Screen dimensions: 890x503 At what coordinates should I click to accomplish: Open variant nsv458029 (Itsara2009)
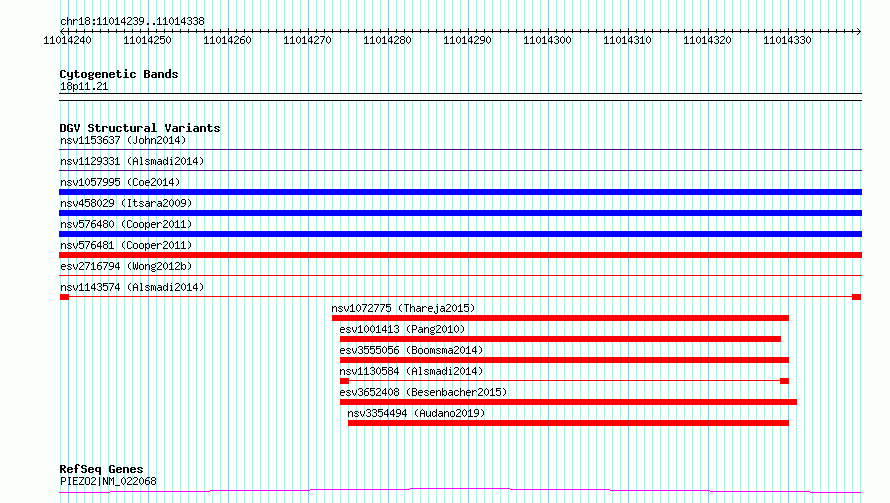126,203
